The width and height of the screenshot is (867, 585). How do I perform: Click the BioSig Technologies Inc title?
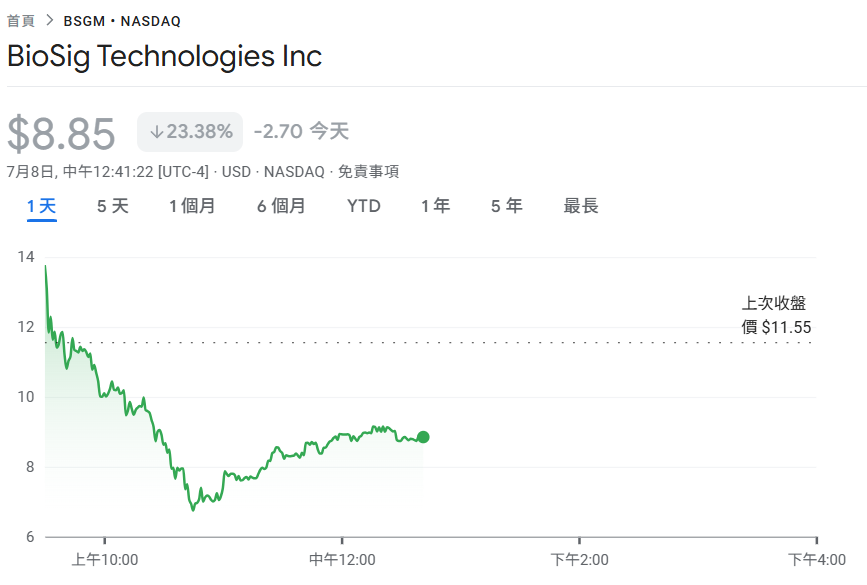click(x=165, y=56)
